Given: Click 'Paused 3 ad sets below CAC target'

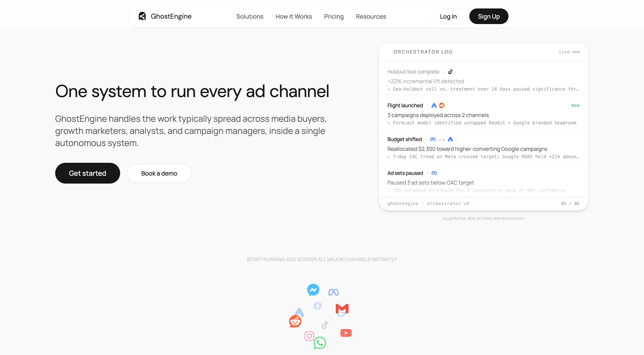Looking at the screenshot, I should [431, 183].
